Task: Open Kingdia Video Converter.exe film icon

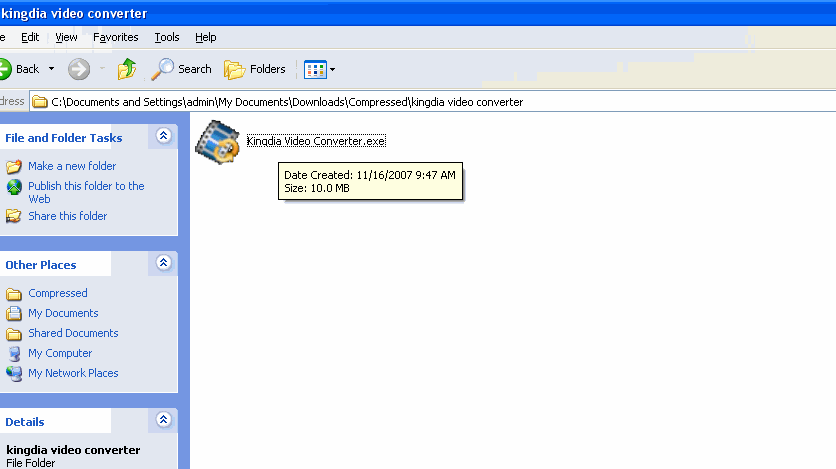Action: tap(218, 142)
